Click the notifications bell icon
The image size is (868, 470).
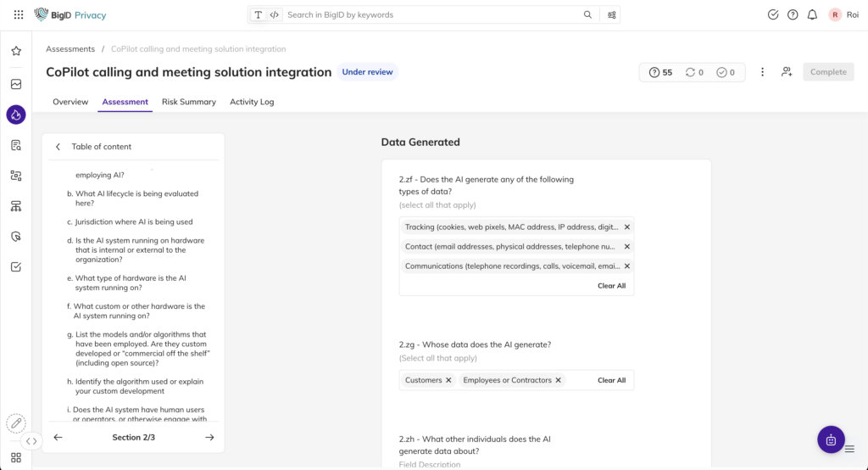pos(812,15)
